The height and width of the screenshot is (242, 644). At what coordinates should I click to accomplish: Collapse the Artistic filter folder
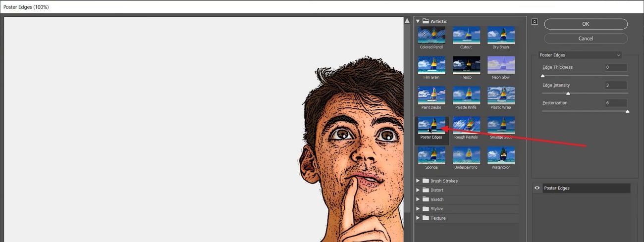coord(418,21)
